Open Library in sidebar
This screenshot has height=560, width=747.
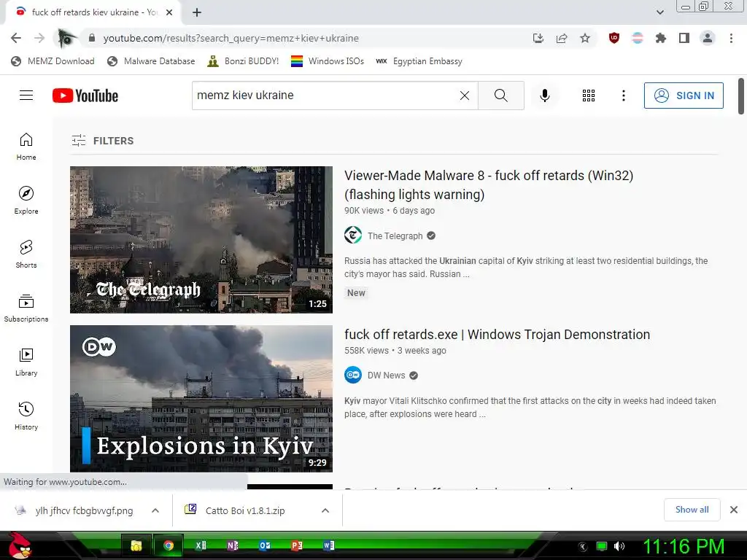tap(26, 362)
